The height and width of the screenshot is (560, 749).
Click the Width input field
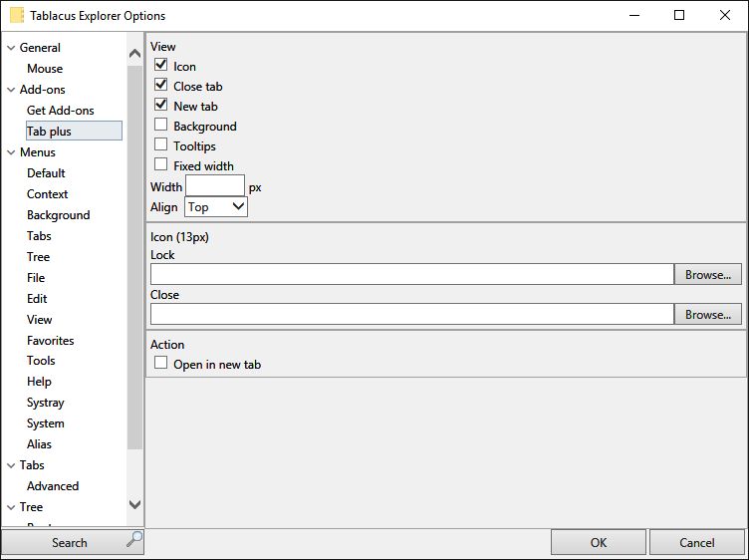(215, 186)
